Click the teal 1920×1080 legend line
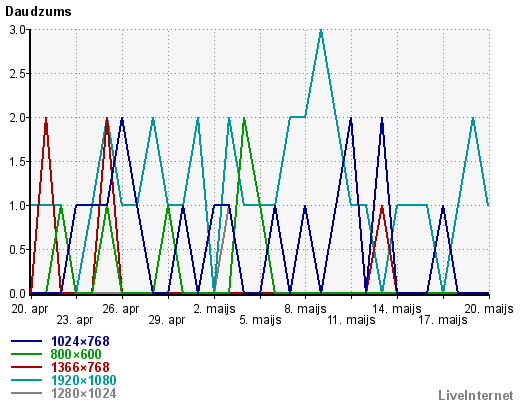520x405 pixels. pos(27,380)
